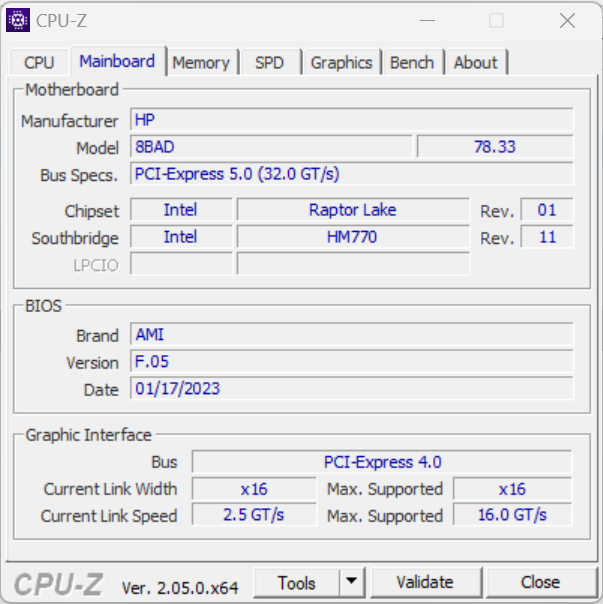Select the SPD tab
The width and height of the screenshot is (603, 604).
tap(269, 62)
